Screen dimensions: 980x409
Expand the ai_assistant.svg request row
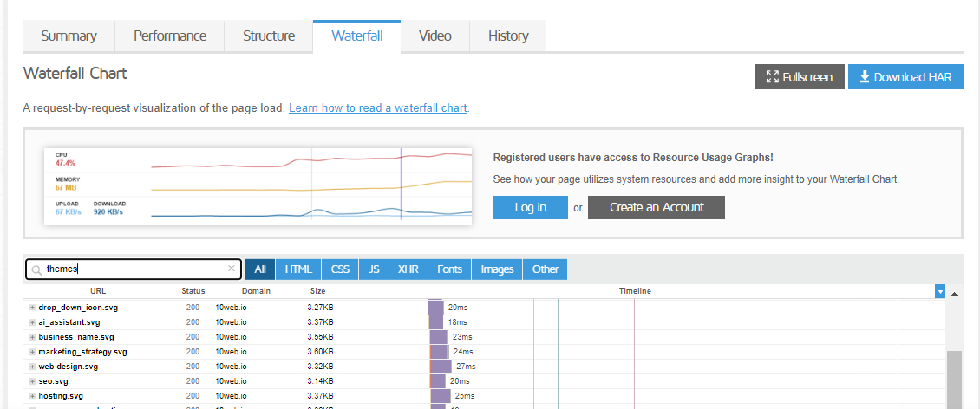32,322
